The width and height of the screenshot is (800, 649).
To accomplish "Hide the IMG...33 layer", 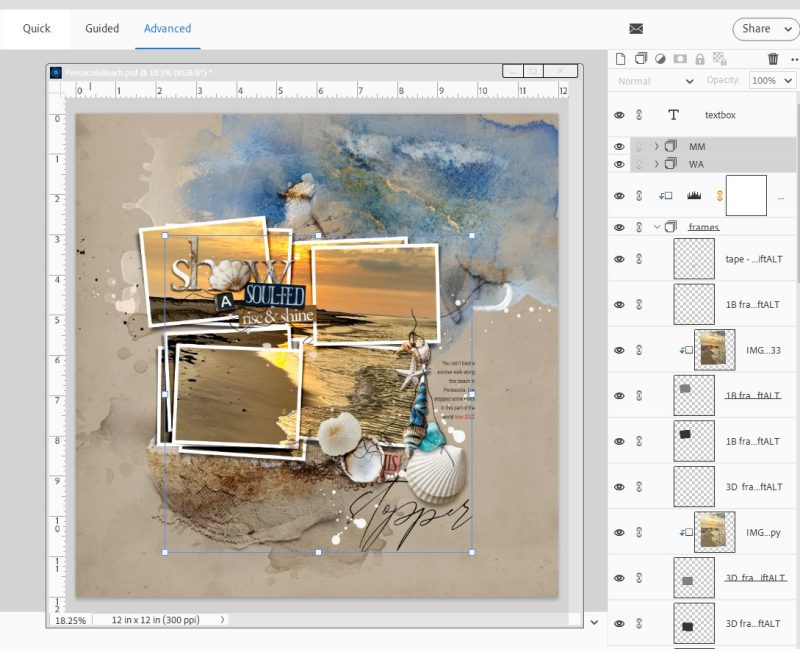I will point(619,351).
